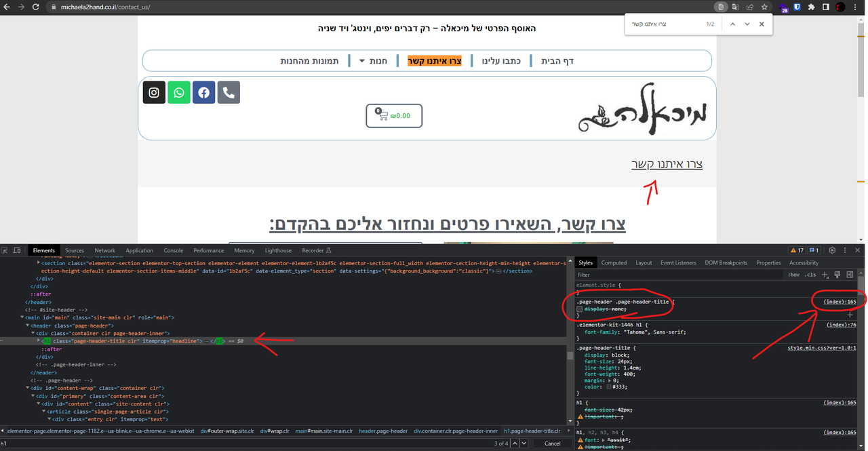Switch to the Recorder tab
This screenshot has width=868, height=451.
pyautogui.click(x=317, y=250)
